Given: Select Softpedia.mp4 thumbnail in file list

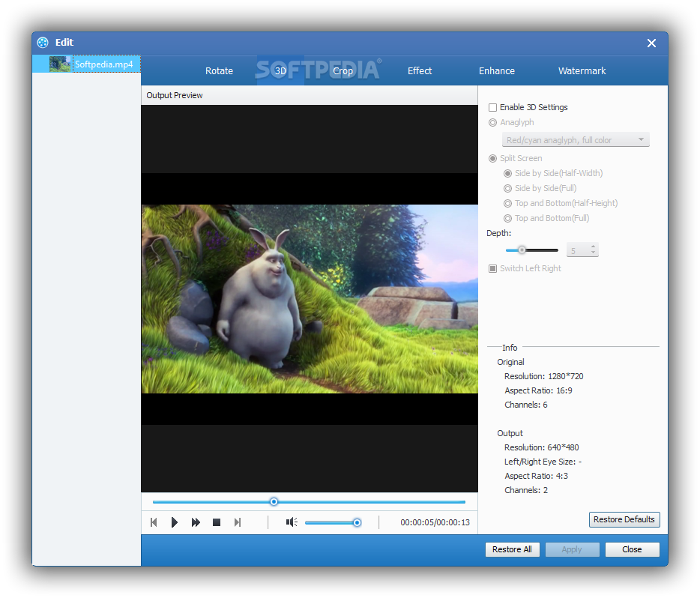Looking at the screenshot, I should 60,64.
